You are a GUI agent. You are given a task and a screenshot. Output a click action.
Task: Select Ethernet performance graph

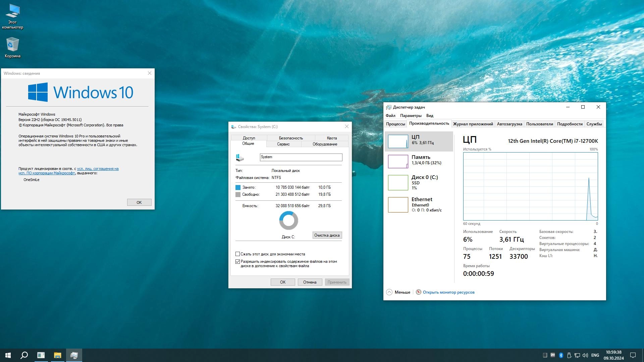tap(398, 204)
